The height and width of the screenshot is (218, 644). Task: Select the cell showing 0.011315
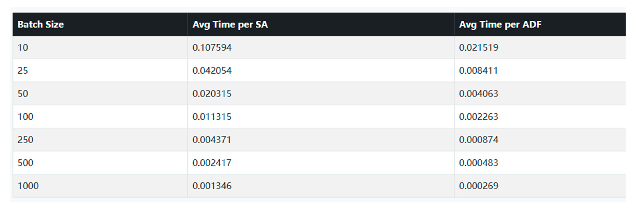click(212, 117)
